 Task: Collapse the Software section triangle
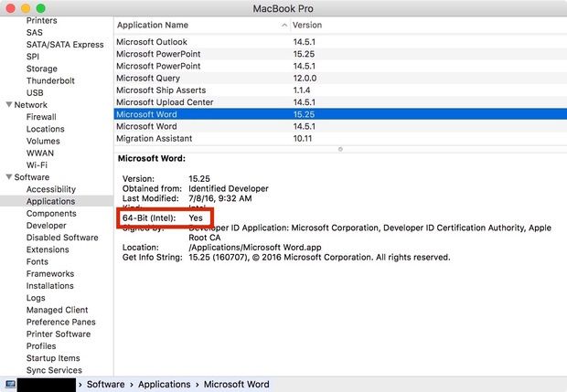pos(9,177)
